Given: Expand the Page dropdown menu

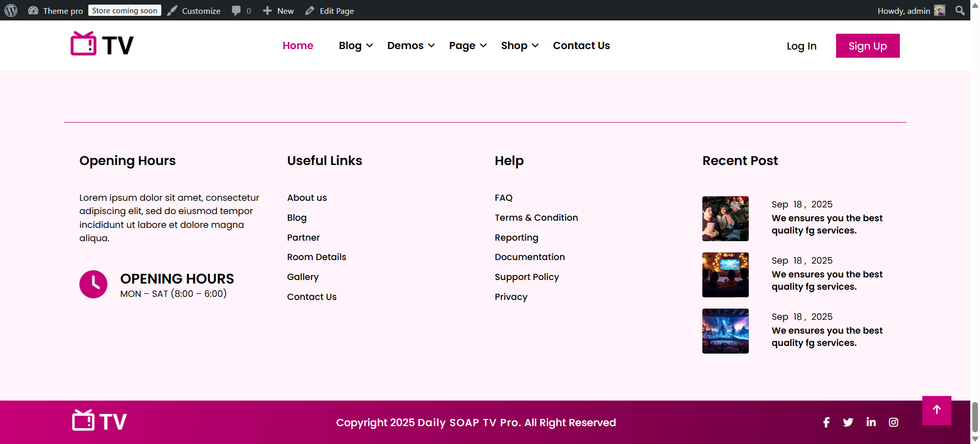Looking at the screenshot, I should click(x=467, y=45).
